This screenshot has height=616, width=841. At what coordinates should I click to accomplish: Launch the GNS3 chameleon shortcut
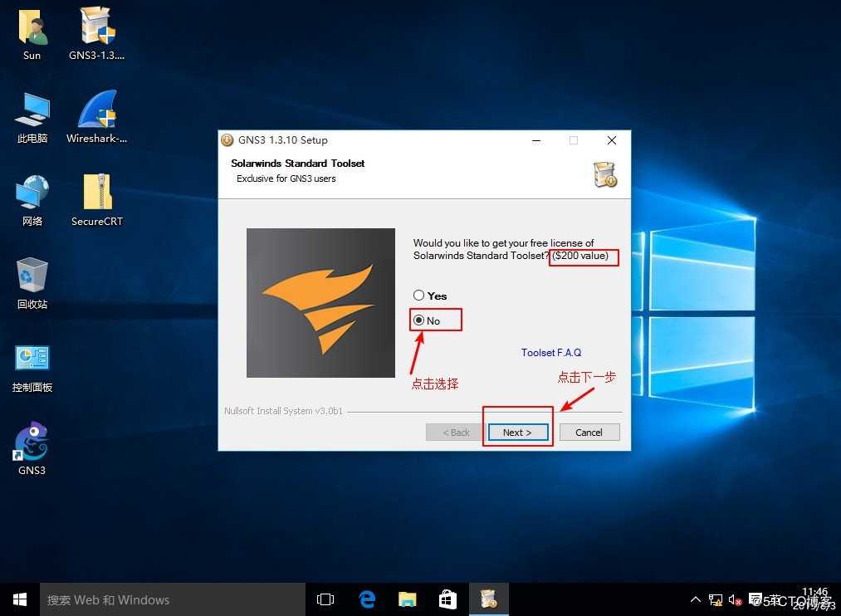tap(32, 449)
